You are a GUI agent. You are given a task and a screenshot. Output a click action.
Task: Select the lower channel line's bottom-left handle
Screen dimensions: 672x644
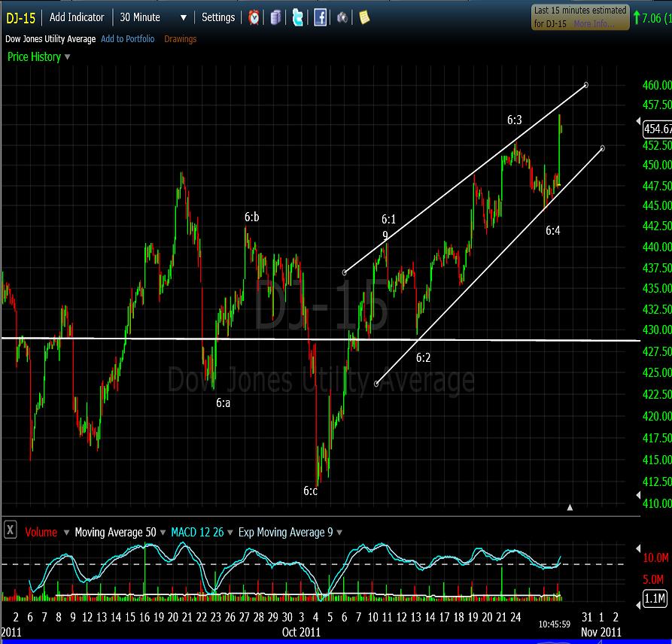pos(376,384)
